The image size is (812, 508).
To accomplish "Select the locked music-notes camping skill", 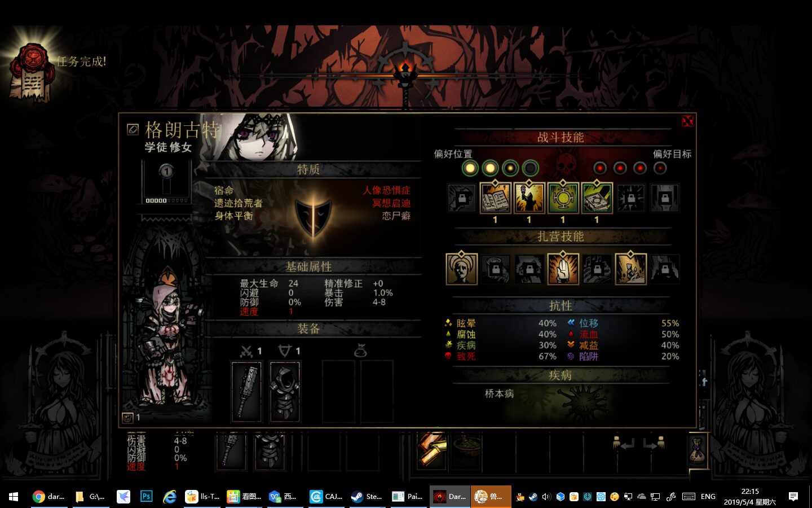I will point(597,268).
